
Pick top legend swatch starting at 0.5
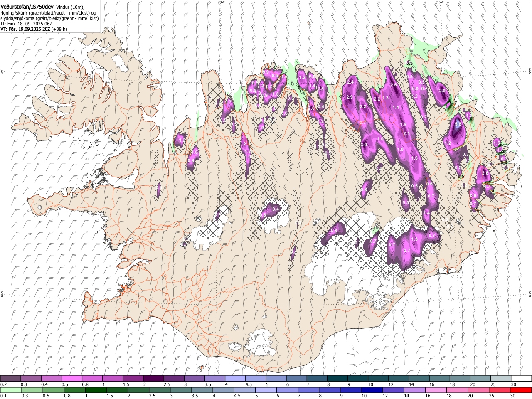point(71,378)
